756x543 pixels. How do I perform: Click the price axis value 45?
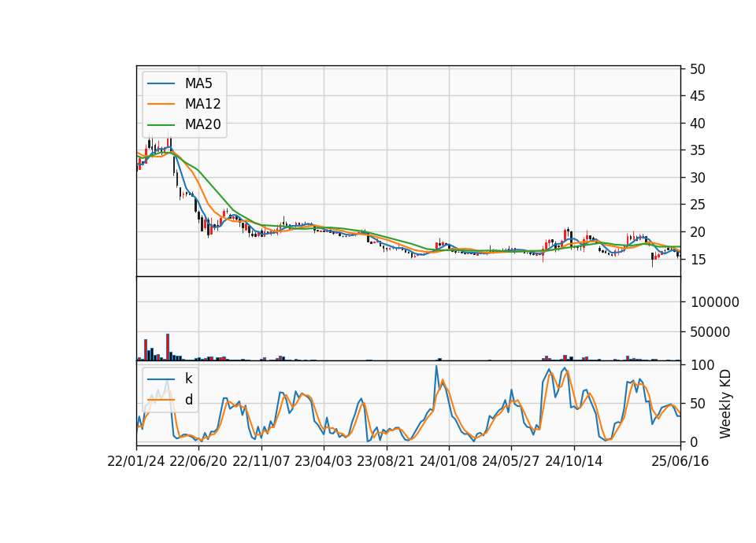pos(697,96)
